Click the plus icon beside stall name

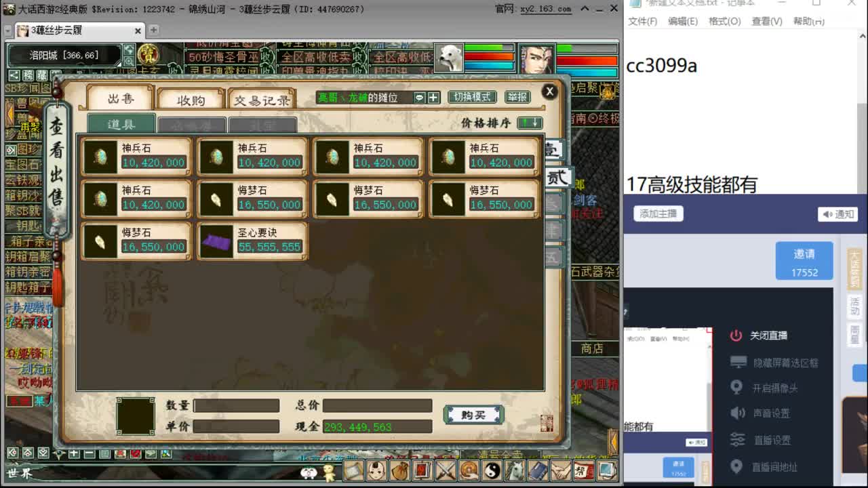pyautogui.click(x=433, y=98)
